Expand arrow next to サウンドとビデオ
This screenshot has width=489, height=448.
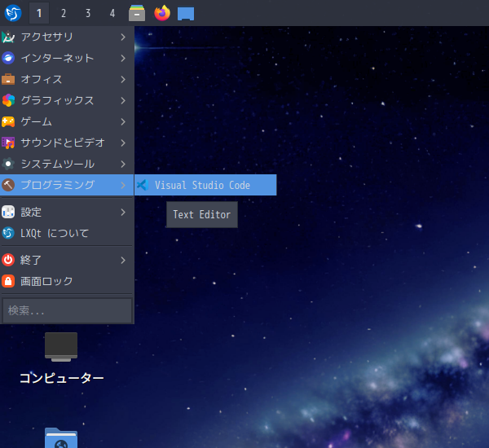coord(123,143)
